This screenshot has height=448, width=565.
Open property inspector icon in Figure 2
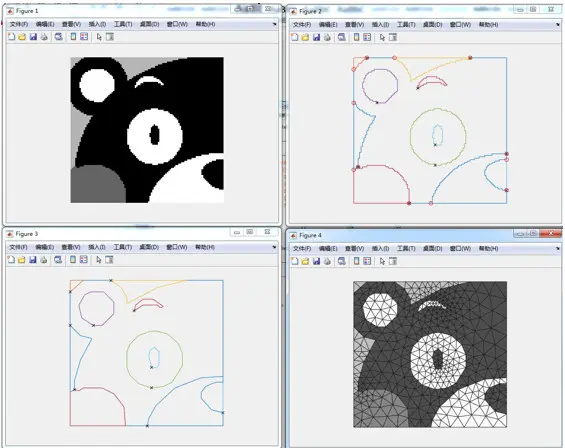(x=393, y=37)
